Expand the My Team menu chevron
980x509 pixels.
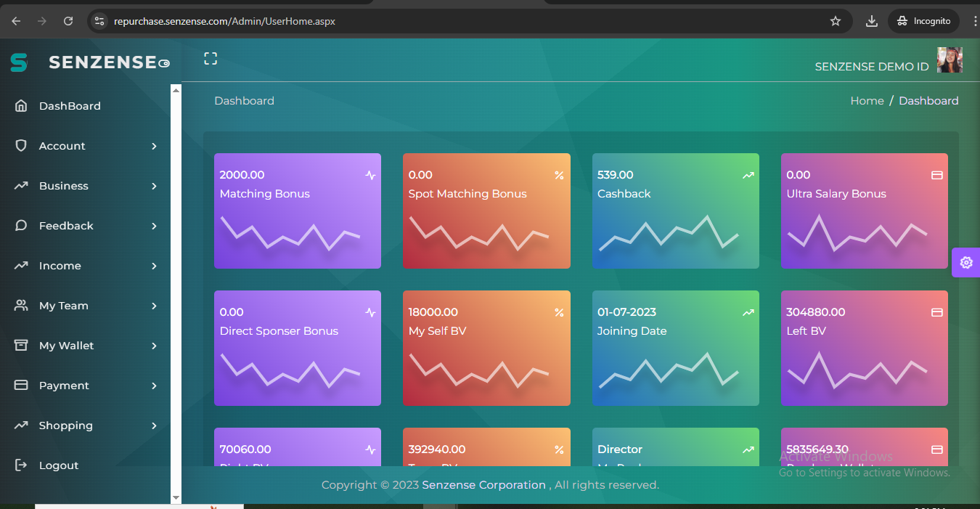(154, 306)
